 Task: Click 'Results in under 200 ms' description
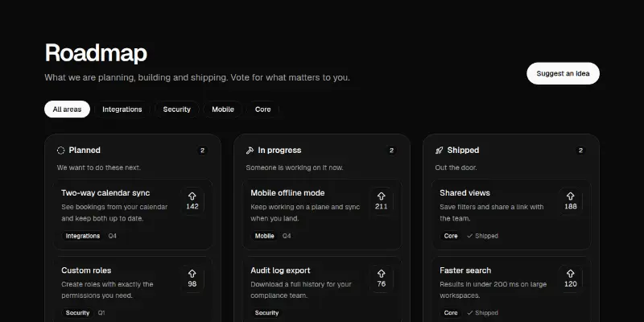[x=493, y=290]
